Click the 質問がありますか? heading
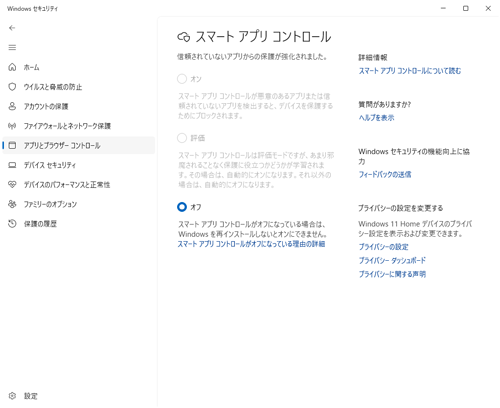This screenshot has width=500, height=408. pos(384,105)
